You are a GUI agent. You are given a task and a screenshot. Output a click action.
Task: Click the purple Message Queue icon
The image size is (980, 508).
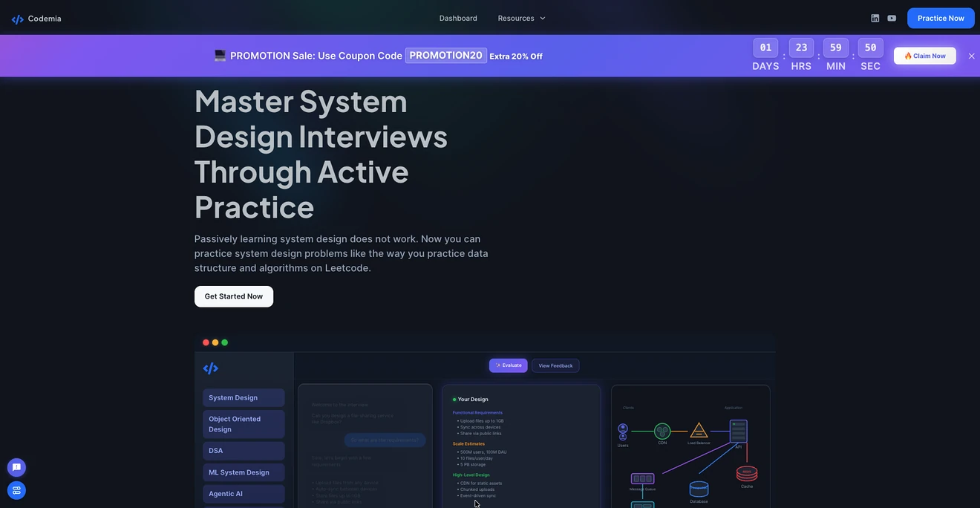[642, 479]
